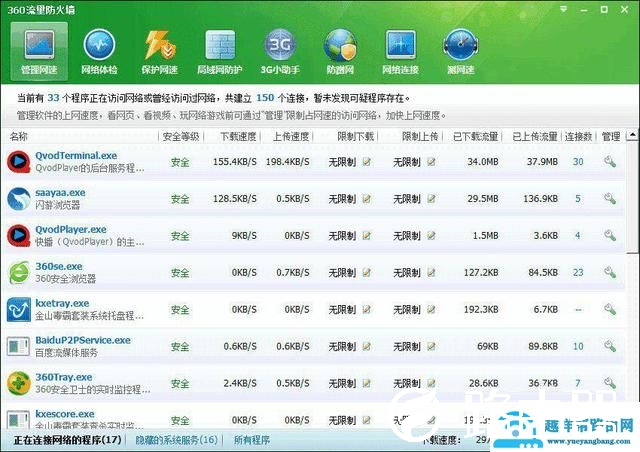
Task: Open BaiduP2PService.exe program name link
Action: (83, 340)
